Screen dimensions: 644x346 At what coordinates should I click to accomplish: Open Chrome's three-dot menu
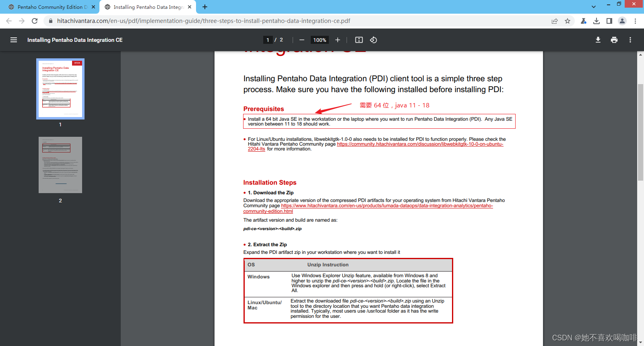click(x=635, y=21)
